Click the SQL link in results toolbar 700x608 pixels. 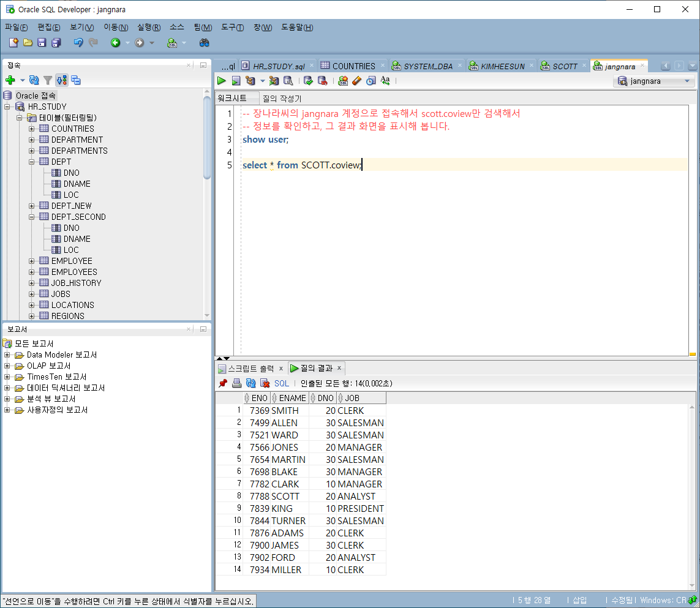pyautogui.click(x=282, y=383)
